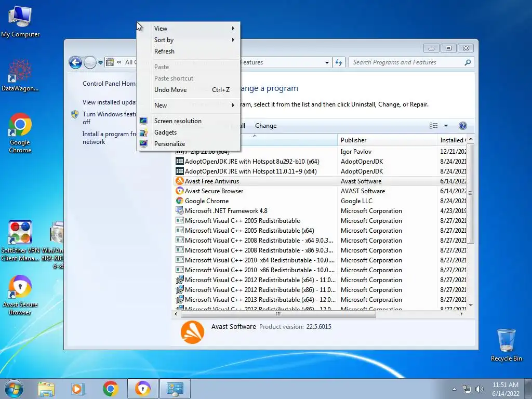Click the Gadgets menu icon
The height and width of the screenshot is (399, 532).
[143, 132]
